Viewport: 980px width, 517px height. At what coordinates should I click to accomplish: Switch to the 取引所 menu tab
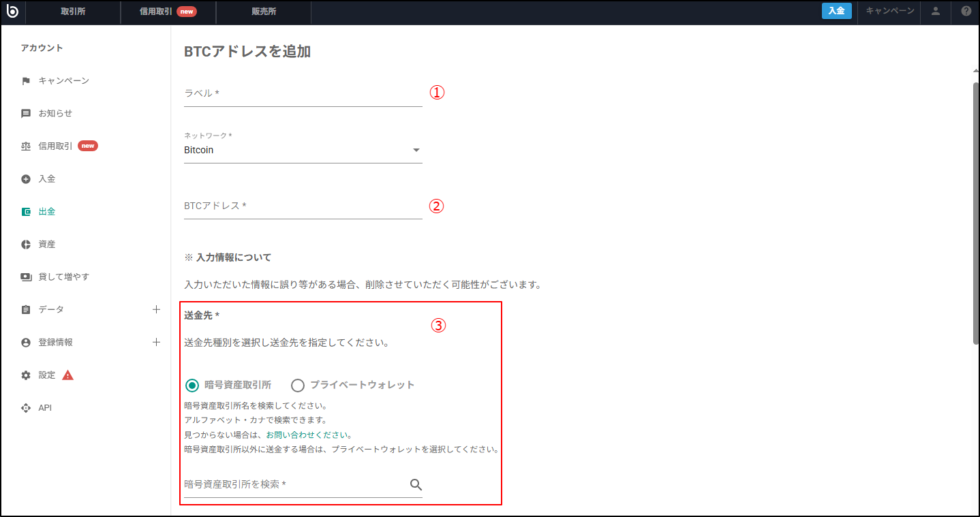coord(73,12)
